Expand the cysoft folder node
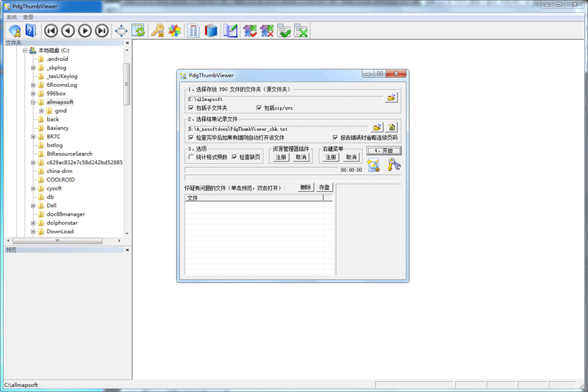Image resolution: width=588 pixels, height=392 pixels. (33, 189)
